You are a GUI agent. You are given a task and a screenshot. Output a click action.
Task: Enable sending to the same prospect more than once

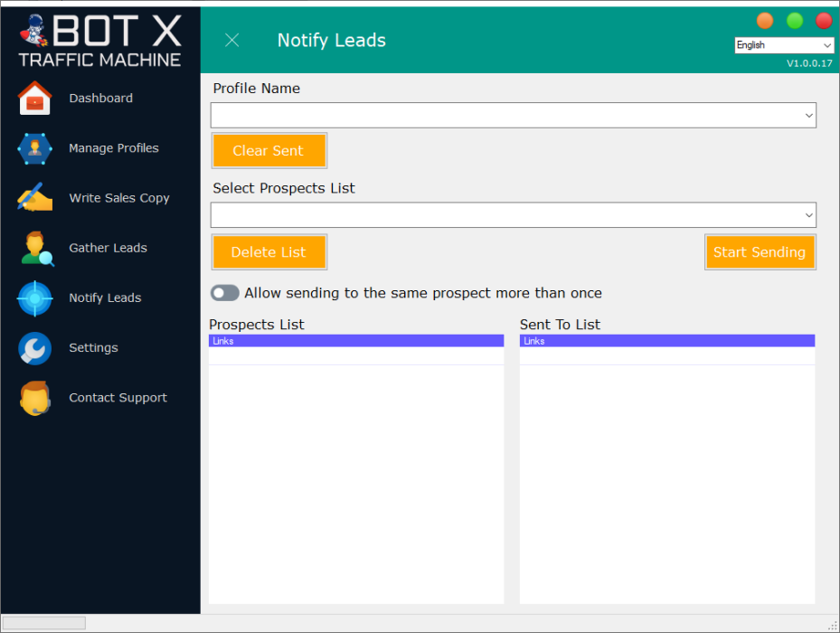coord(224,293)
